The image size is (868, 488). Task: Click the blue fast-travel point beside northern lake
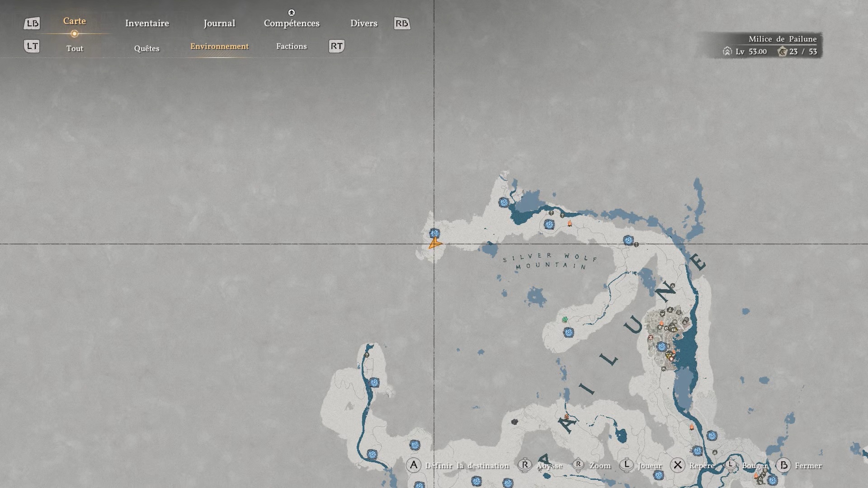[504, 202]
